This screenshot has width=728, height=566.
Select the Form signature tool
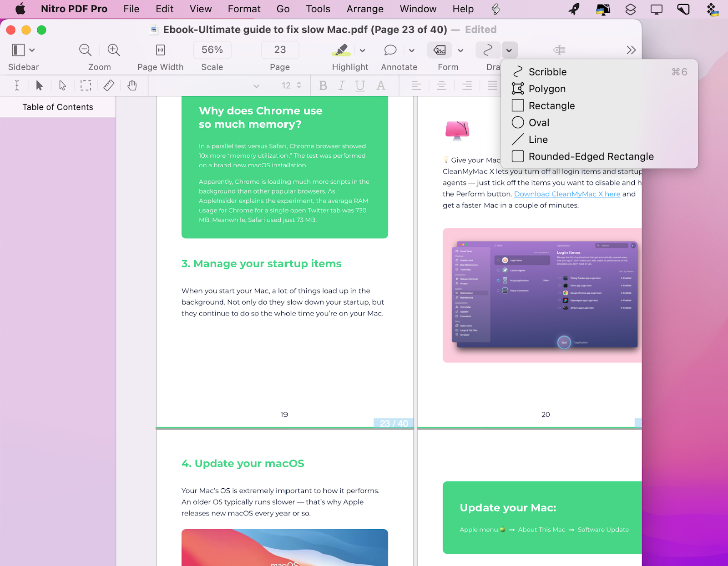click(439, 50)
